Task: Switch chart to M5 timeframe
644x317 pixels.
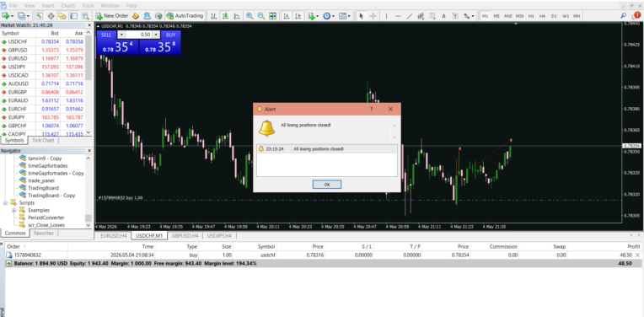Action: pos(496,16)
